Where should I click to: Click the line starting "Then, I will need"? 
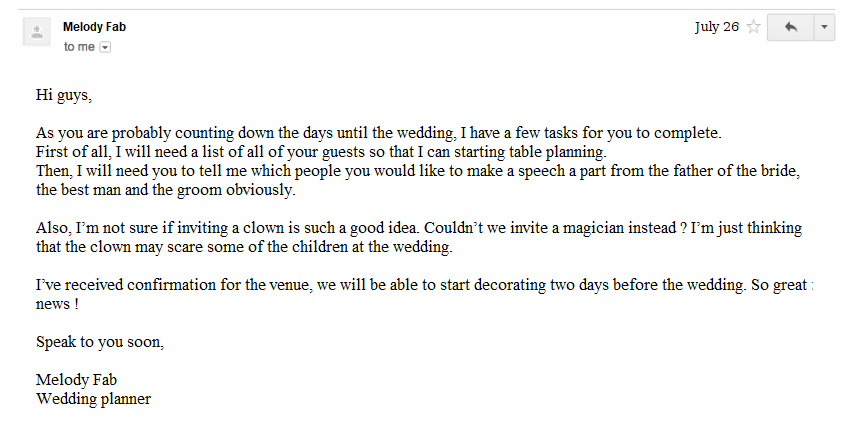coord(418,171)
